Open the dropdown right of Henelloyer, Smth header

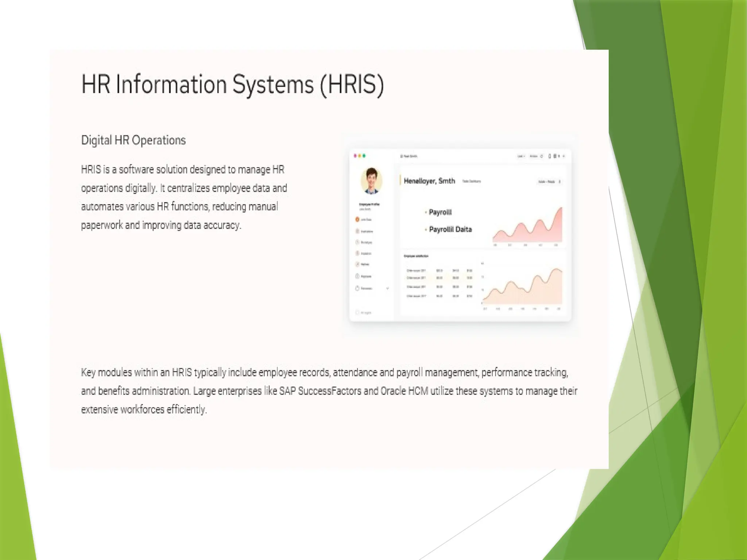click(549, 182)
